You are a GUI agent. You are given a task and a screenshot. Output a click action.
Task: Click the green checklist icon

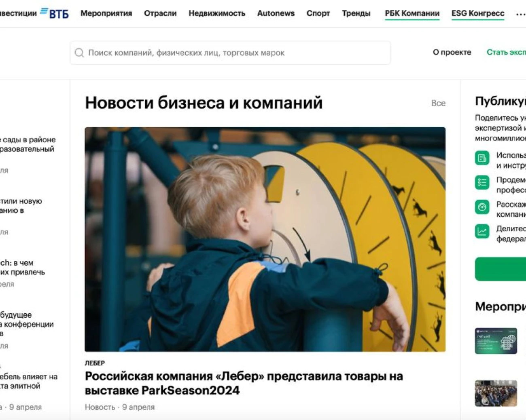(x=482, y=183)
